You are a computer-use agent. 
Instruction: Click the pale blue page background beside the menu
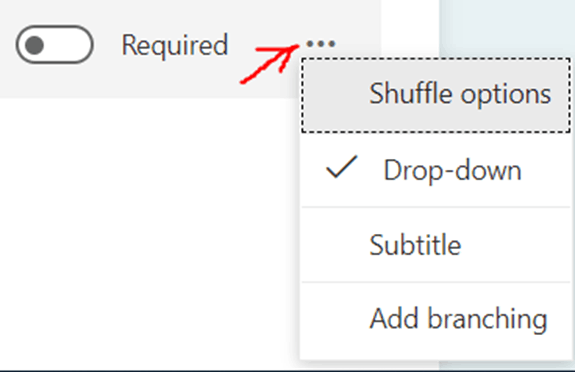click(x=506, y=28)
